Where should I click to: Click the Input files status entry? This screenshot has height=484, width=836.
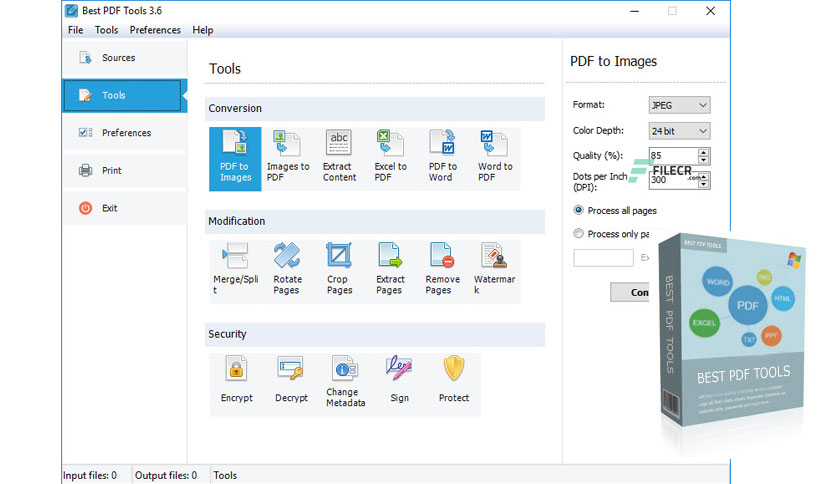click(x=90, y=475)
